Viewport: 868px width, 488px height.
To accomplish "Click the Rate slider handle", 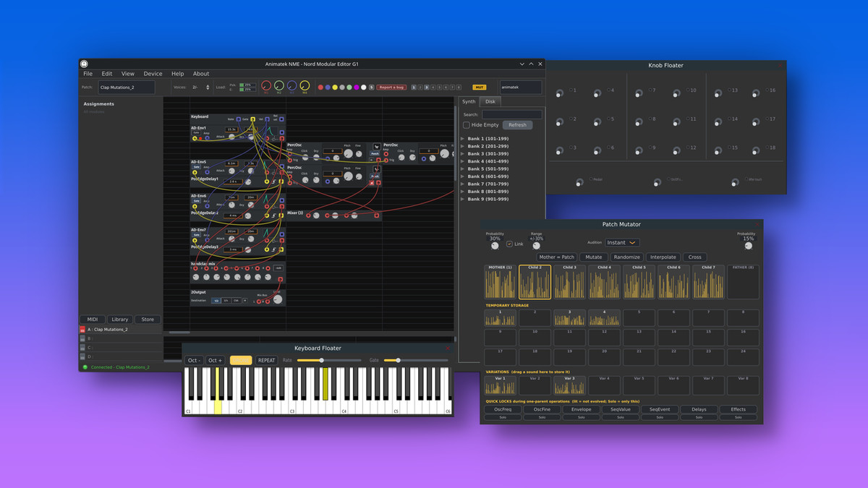I will 322,360.
